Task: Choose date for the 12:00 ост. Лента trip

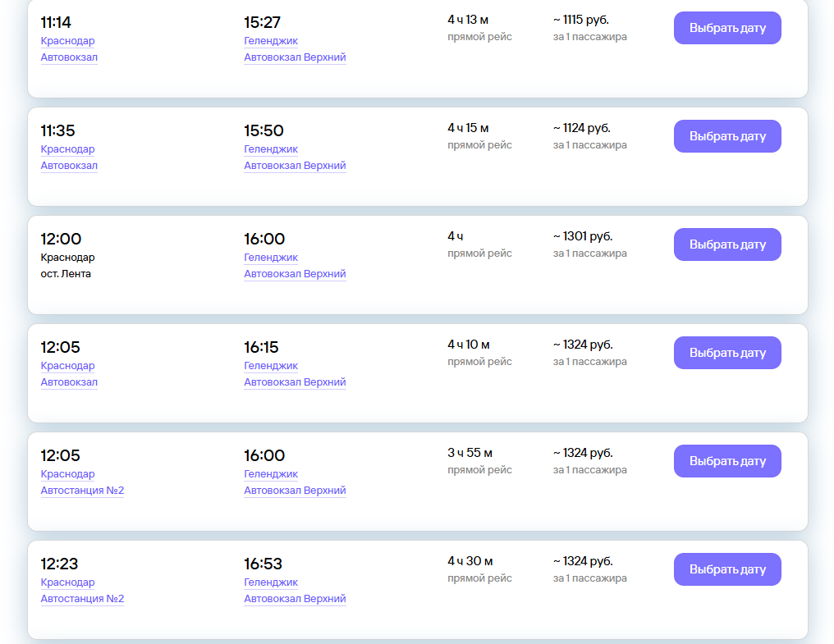Action: click(x=726, y=244)
